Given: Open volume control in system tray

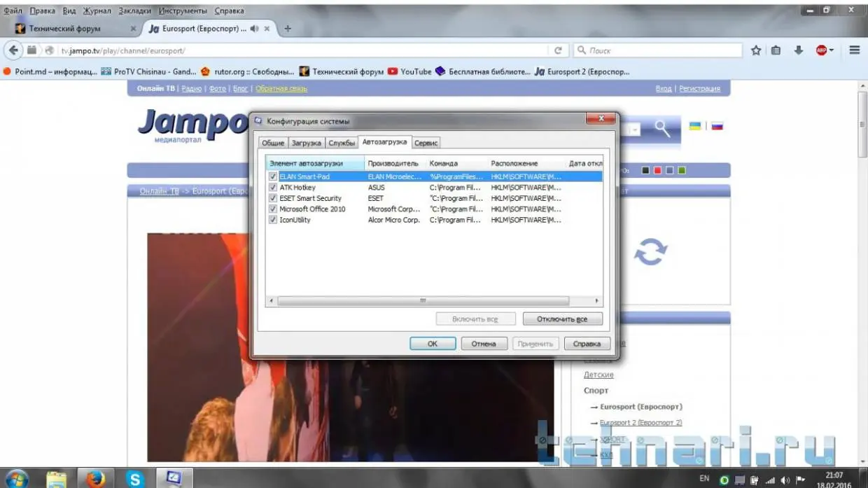Looking at the screenshot, I should coord(785,480).
